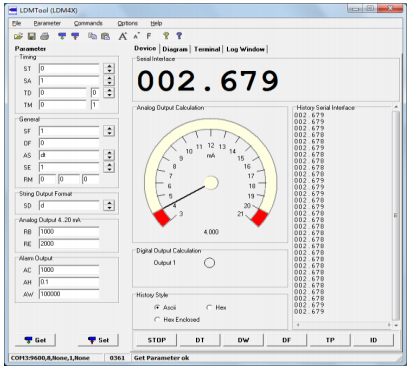The image size is (411, 368).
Task: Click the Set parameter button
Action: click(98, 340)
